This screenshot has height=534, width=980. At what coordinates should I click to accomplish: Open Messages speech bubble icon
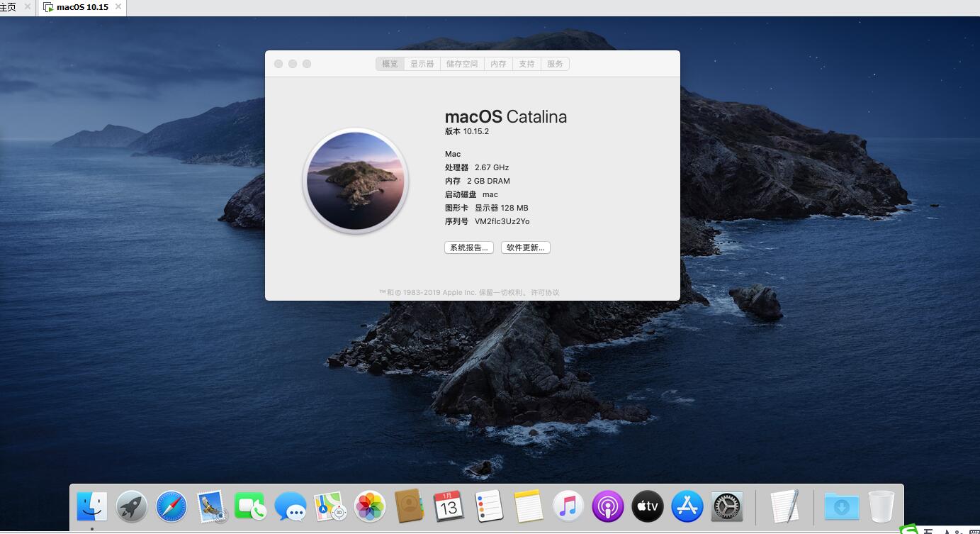tap(291, 507)
